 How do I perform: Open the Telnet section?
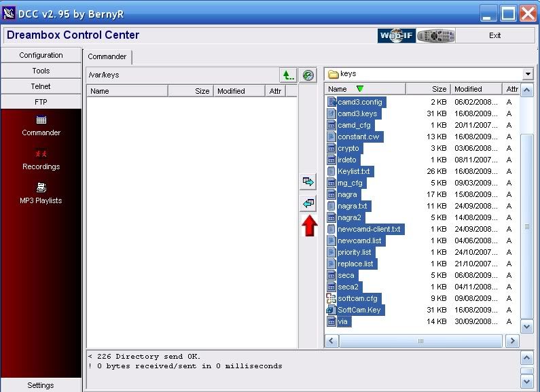41,86
